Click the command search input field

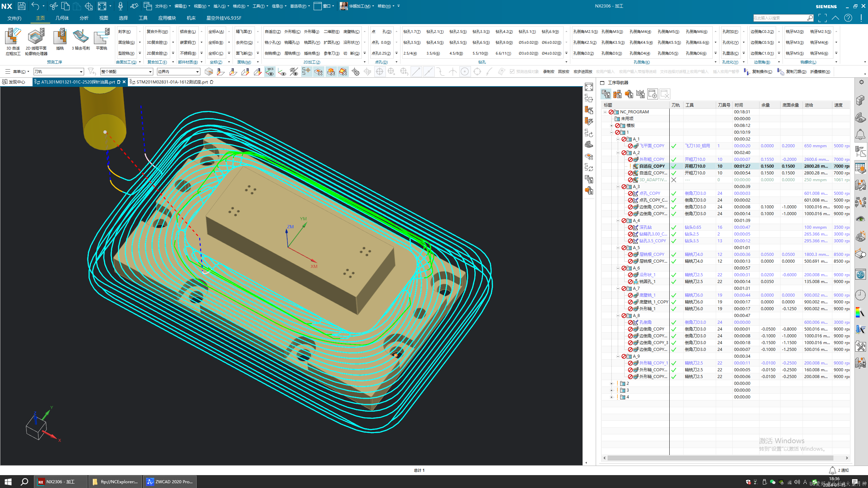tap(780, 18)
